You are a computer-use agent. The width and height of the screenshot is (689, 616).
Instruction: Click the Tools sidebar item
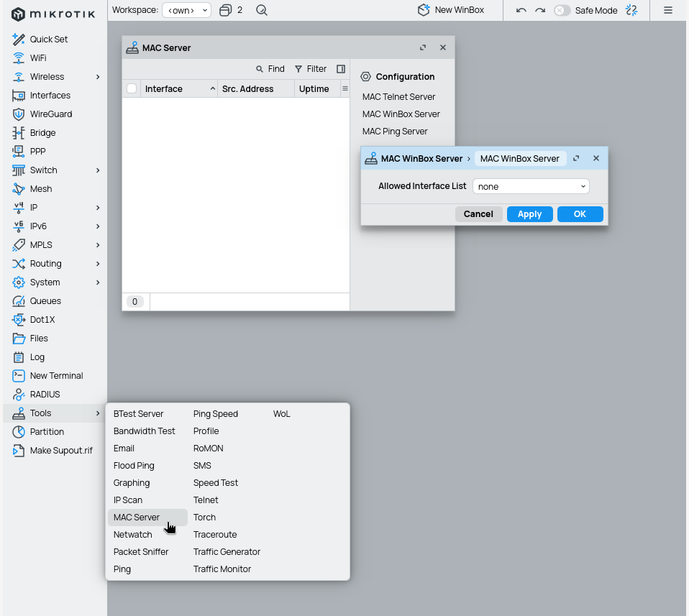tap(54, 413)
